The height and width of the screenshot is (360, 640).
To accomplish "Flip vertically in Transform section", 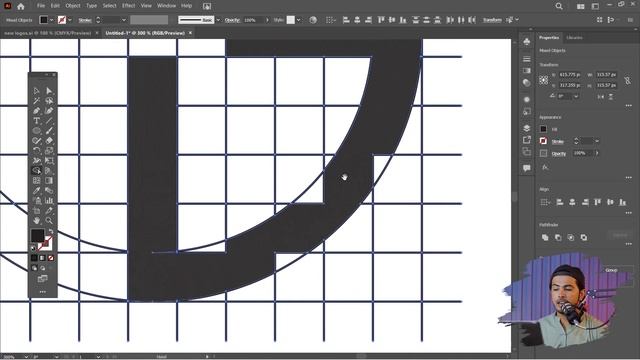I will [x=611, y=97].
